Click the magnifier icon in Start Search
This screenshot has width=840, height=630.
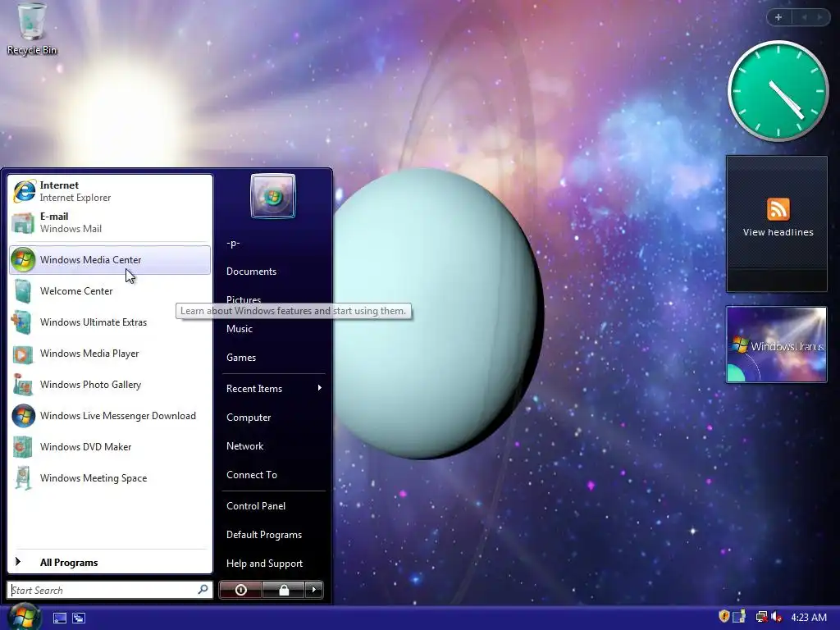click(x=203, y=590)
